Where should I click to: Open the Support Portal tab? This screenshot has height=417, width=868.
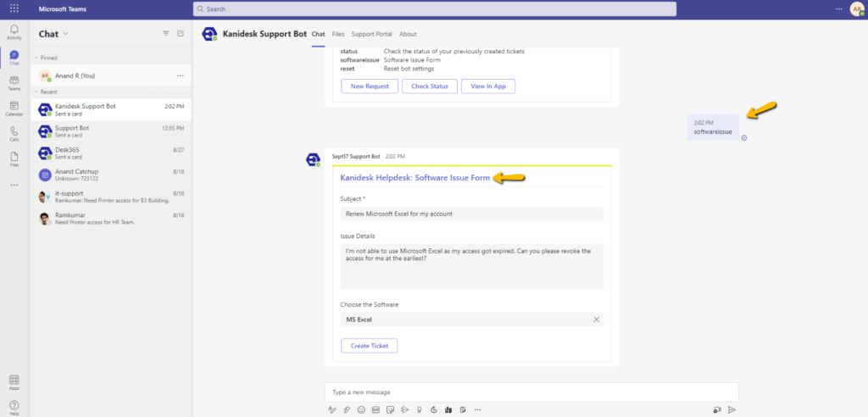[x=371, y=34]
